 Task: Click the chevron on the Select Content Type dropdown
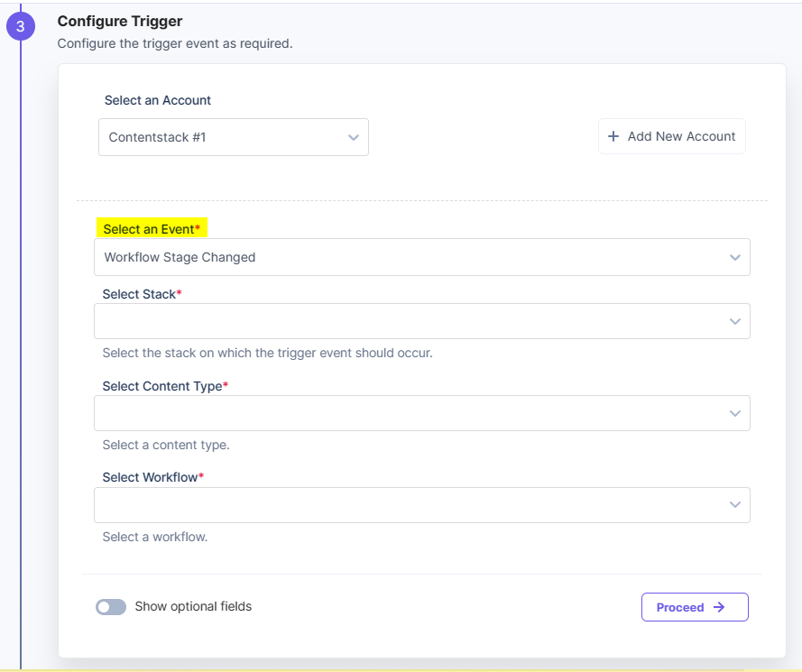[736, 413]
